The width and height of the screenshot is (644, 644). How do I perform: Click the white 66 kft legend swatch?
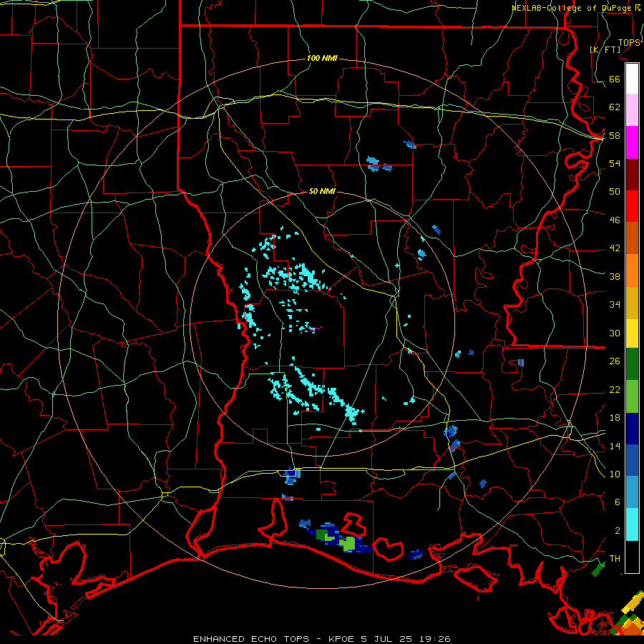[x=632, y=79]
